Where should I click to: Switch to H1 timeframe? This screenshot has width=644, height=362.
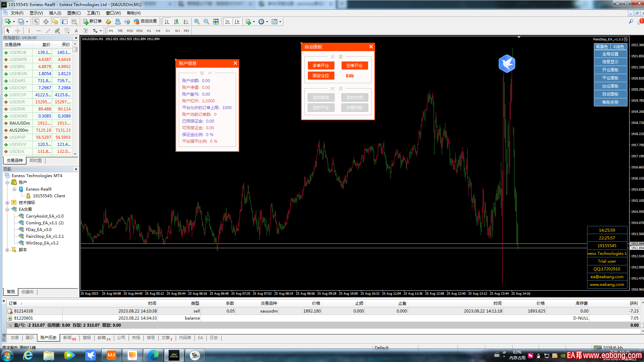(x=149, y=31)
